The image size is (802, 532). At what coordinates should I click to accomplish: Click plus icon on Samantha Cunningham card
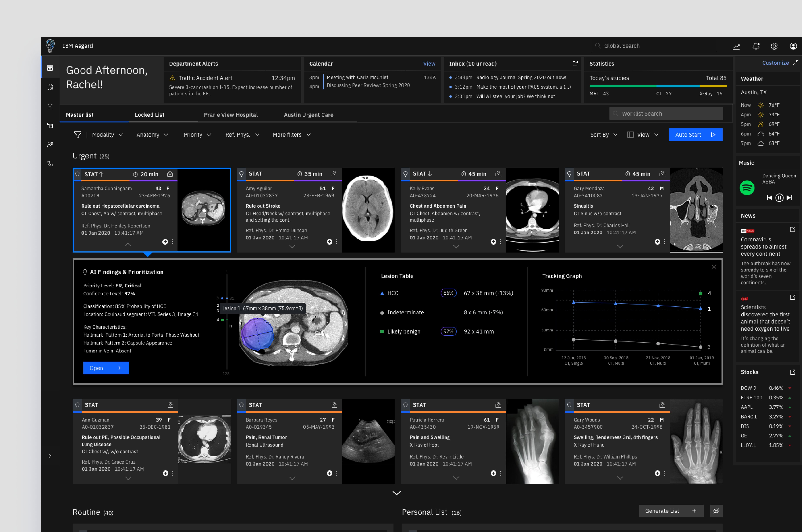click(165, 242)
